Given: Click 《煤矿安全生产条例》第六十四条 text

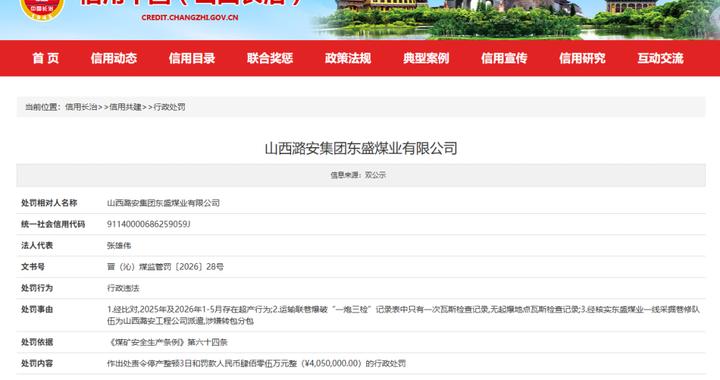Looking at the screenshot, I should click(168, 342).
